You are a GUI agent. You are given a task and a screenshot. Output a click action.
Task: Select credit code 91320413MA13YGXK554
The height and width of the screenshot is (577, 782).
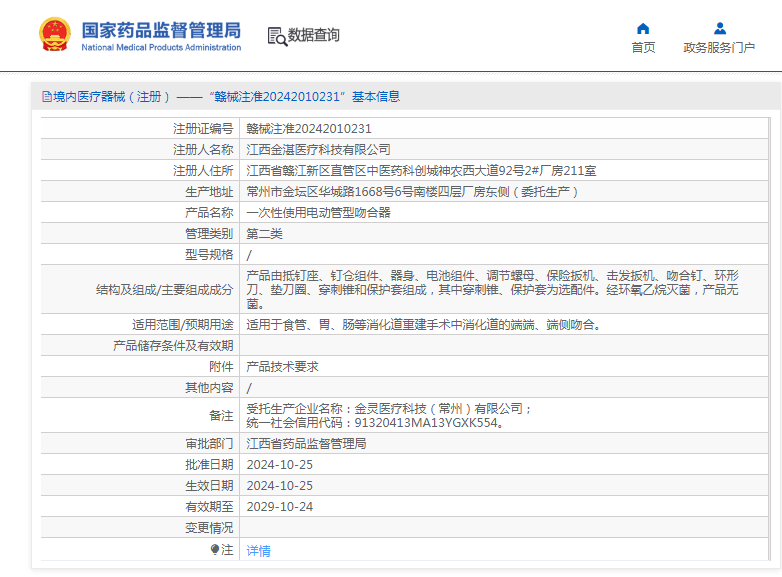point(426,422)
